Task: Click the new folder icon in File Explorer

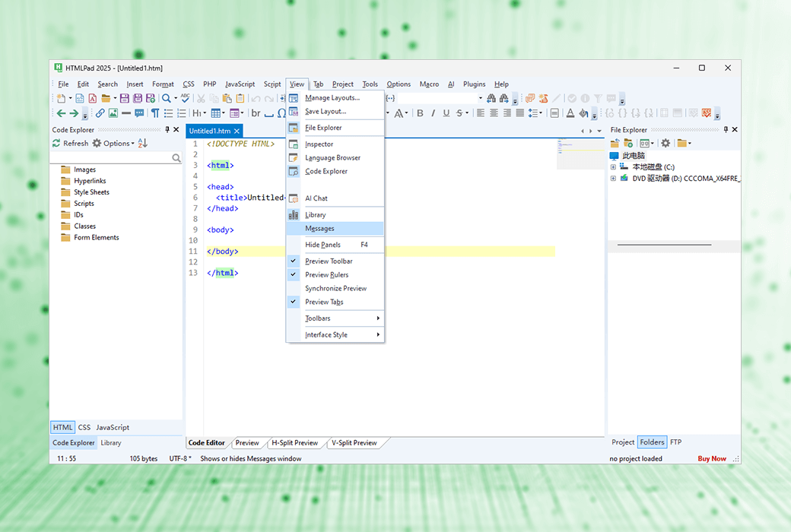Action: (628, 143)
